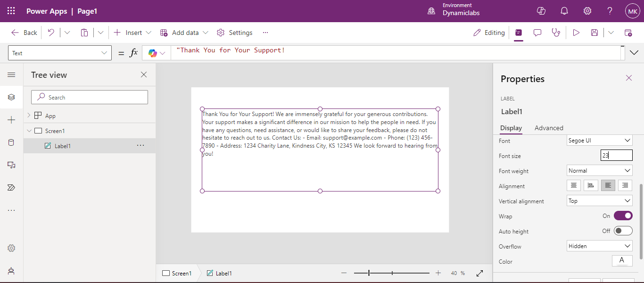Viewport: 644px width, 283px height.
Task: Click the App checker stethoscope icon
Action: 556,33
